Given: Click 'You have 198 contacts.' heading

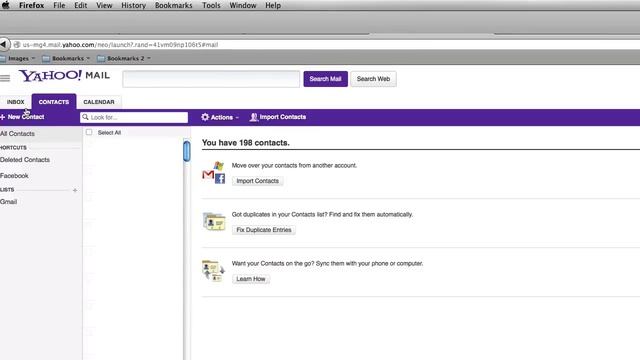Looking at the screenshot, I should pyautogui.click(x=246, y=143).
